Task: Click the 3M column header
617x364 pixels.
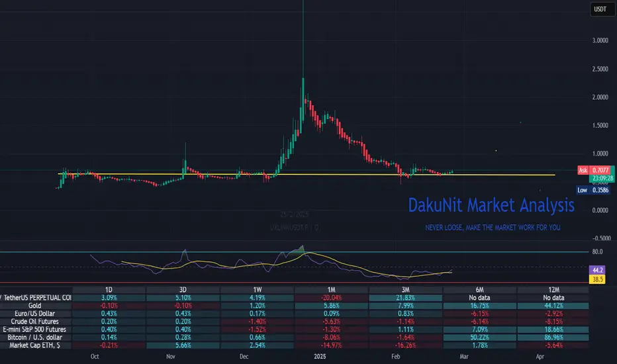Action: point(406,290)
